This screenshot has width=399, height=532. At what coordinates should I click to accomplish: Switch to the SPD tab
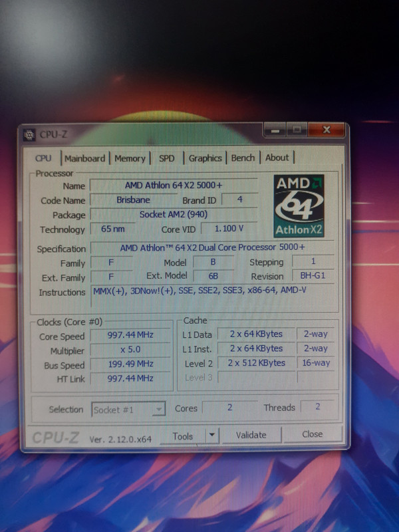(x=167, y=158)
